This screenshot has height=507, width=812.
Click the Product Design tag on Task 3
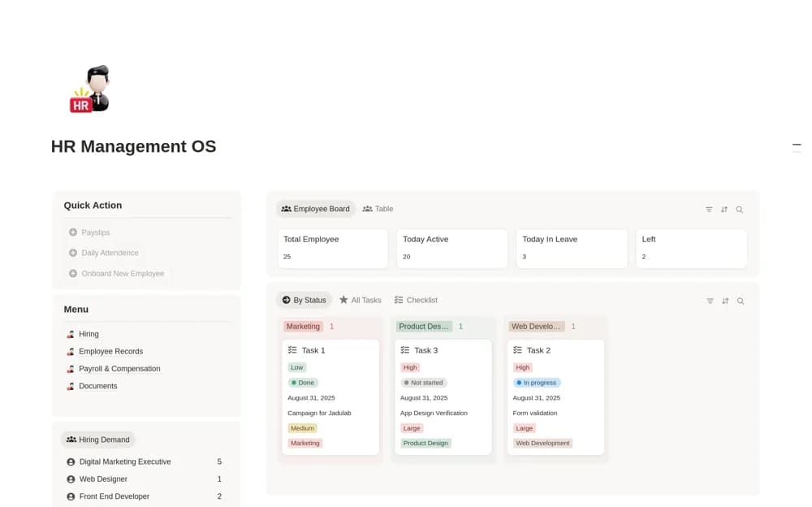(x=425, y=444)
